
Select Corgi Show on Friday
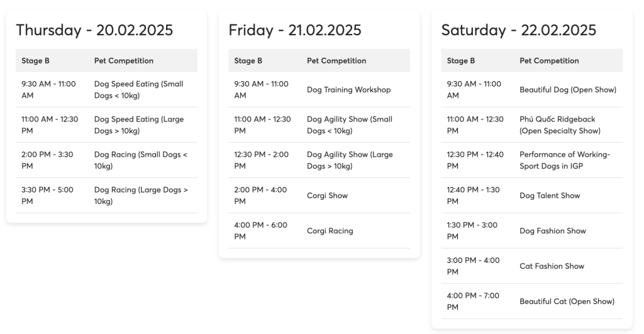(327, 196)
